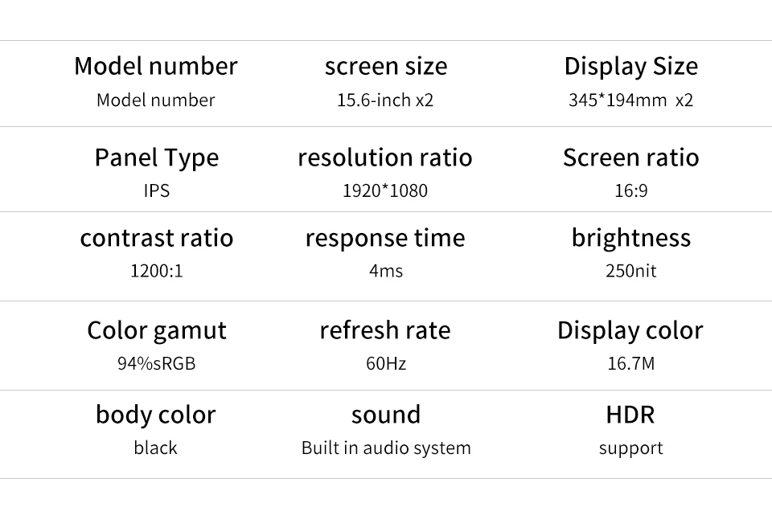Select the "1920*1080" resolution value
Viewport: 772px width, 532px height.
coord(385,191)
